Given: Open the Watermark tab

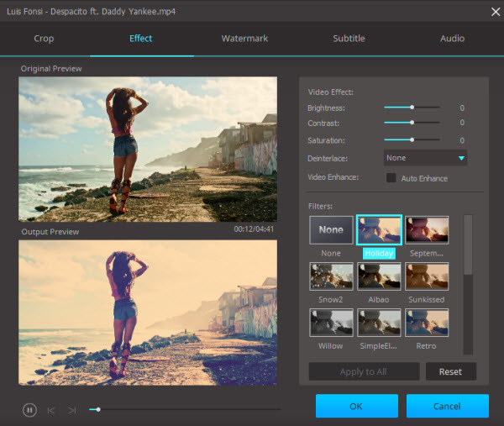Looking at the screenshot, I should 244,39.
